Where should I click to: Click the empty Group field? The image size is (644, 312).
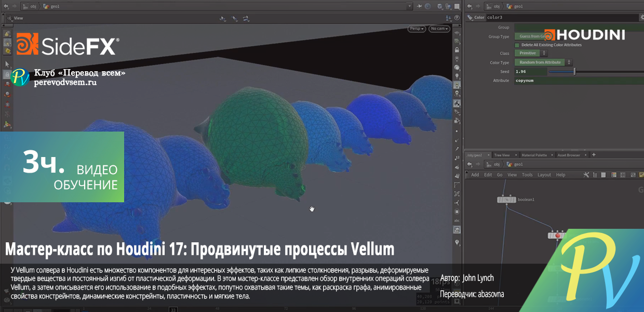point(579,27)
